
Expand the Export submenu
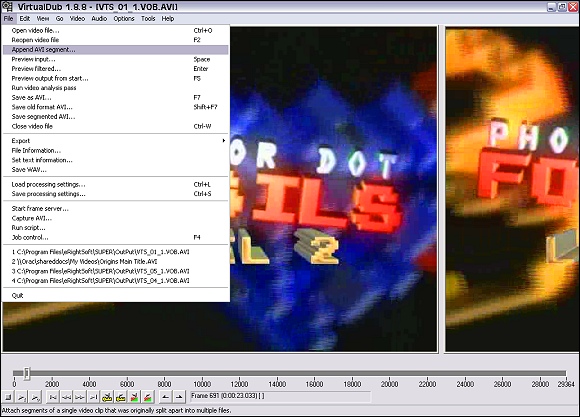(x=115, y=141)
